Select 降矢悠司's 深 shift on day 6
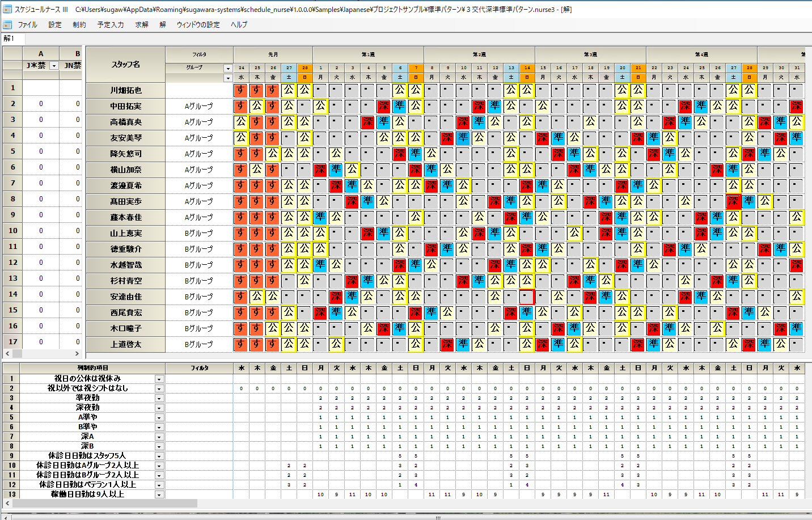The image size is (812, 520). 400,154
